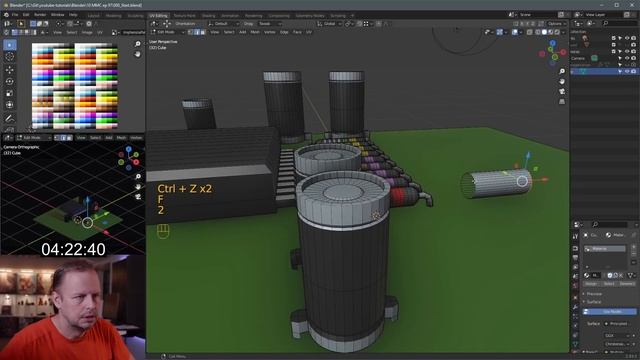The width and height of the screenshot is (640, 360).
Task: Select the Move tool in UV editor toolbar
Action: click(x=10, y=69)
